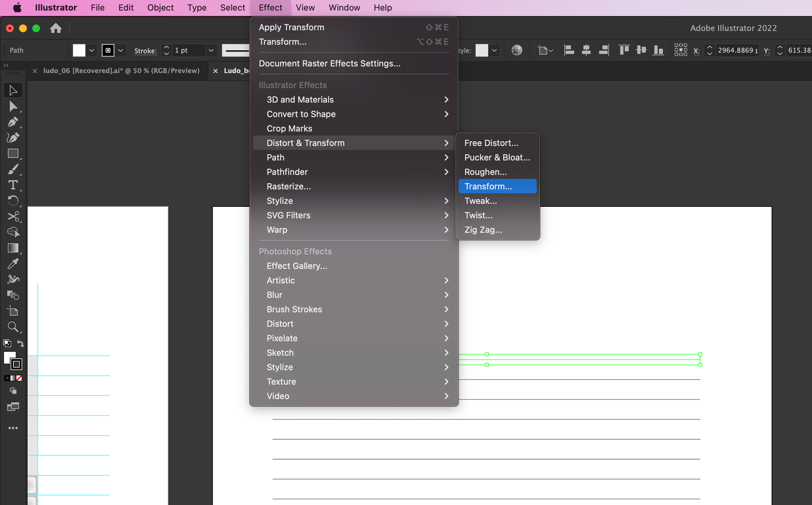This screenshot has width=812, height=505.
Task: Open Recolor Artwork color wheel
Action: 517,50
